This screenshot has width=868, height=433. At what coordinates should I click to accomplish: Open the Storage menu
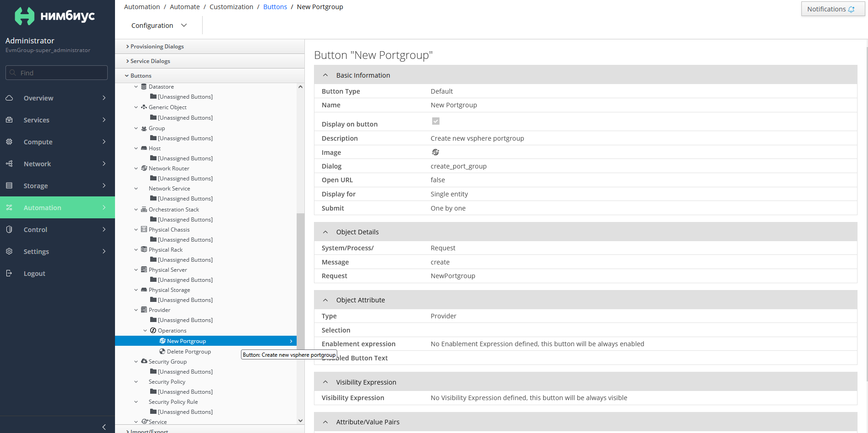coord(58,185)
